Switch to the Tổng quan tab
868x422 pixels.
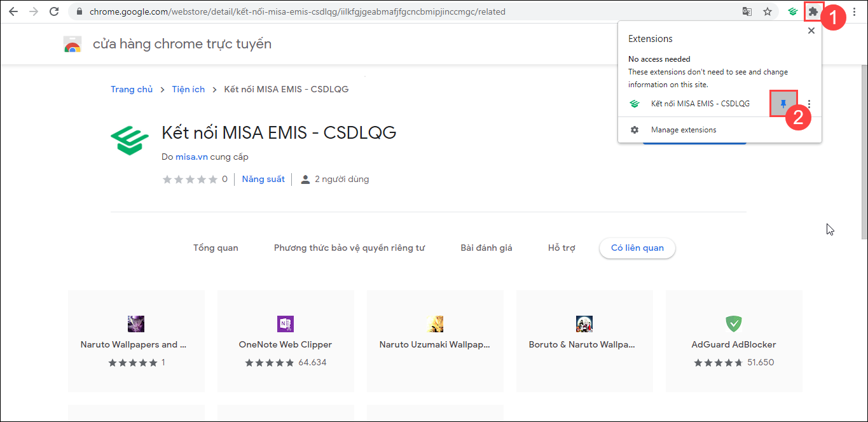tap(216, 248)
